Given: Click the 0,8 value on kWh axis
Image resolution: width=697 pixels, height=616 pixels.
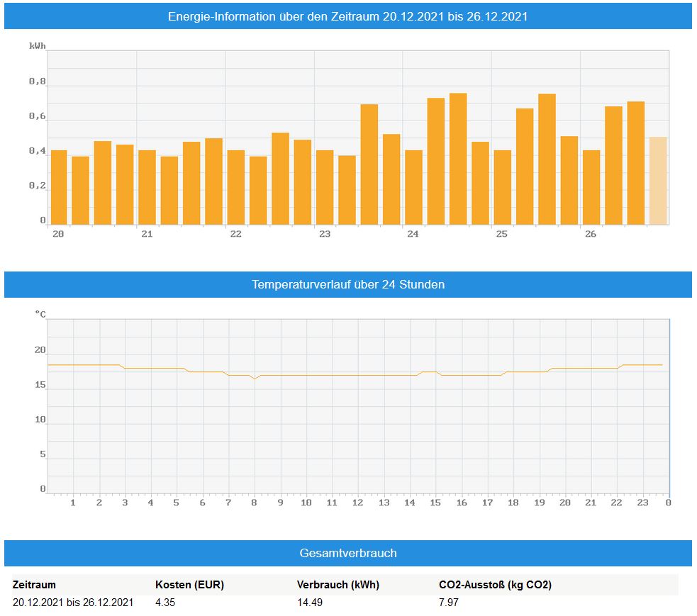Looking at the screenshot, I should (38, 81).
